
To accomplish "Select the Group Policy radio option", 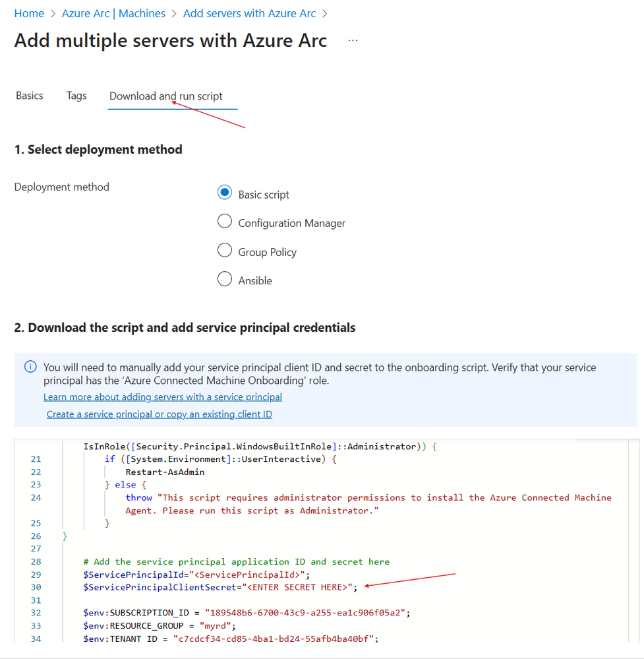I will click(225, 250).
